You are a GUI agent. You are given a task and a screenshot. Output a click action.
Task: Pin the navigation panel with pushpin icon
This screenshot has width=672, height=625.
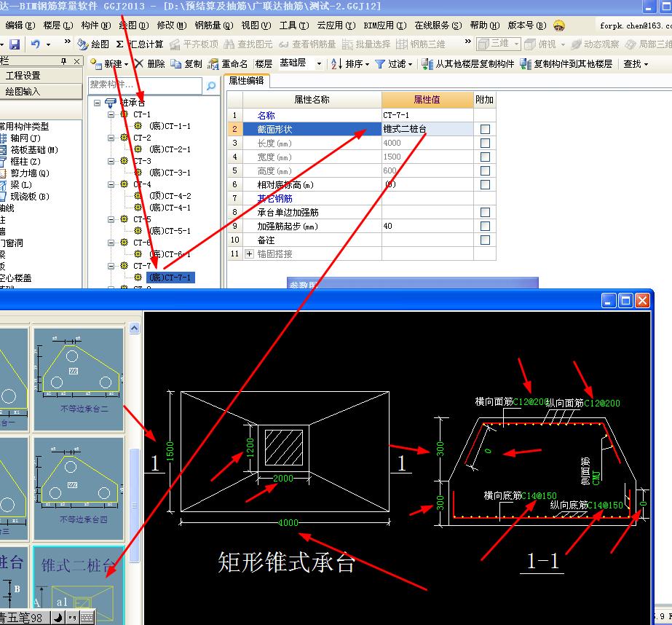pos(64,61)
